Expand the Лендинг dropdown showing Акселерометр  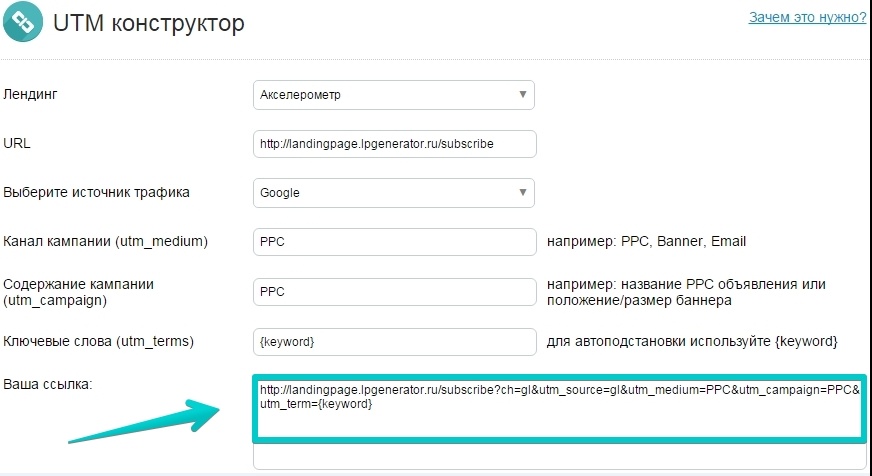point(394,95)
